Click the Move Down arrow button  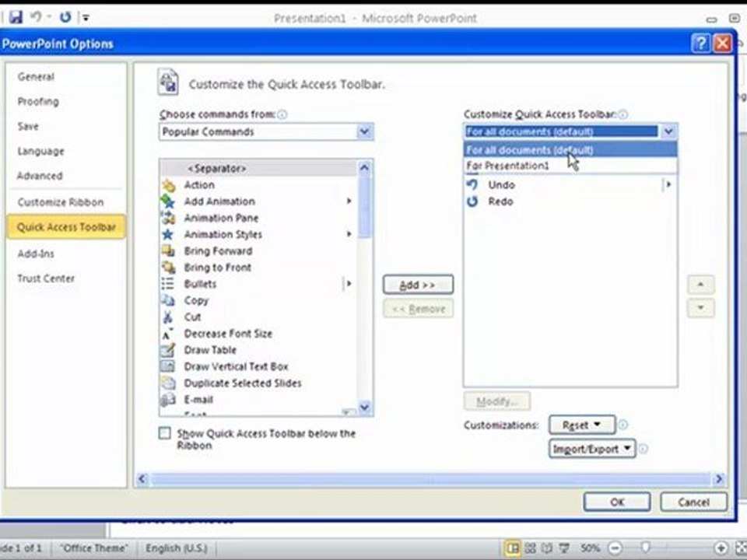click(x=700, y=308)
